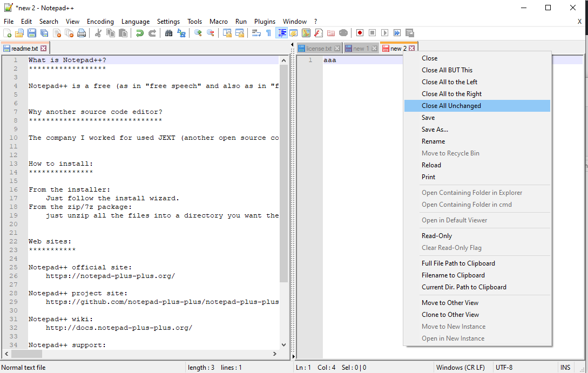Click the horizontal scroll-right arrow
This screenshot has width=588, height=373.
pos(275,354)
